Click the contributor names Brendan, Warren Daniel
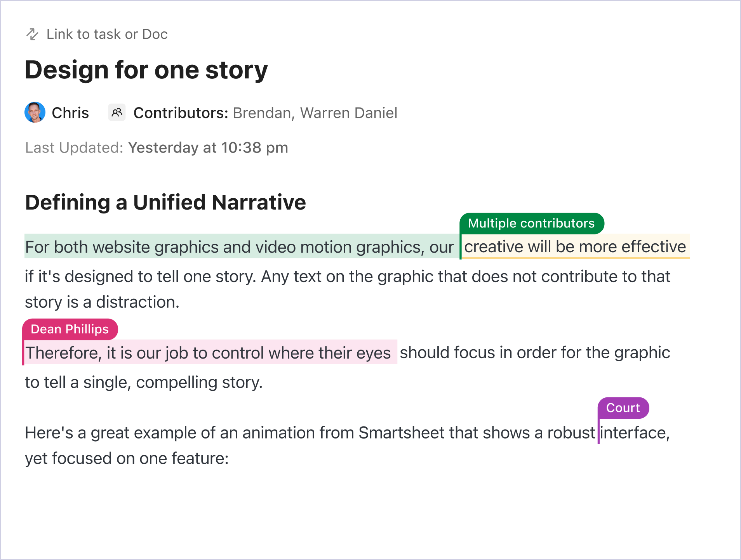The height and width of the screenshot is (560, 741). (x=315, y=113)
